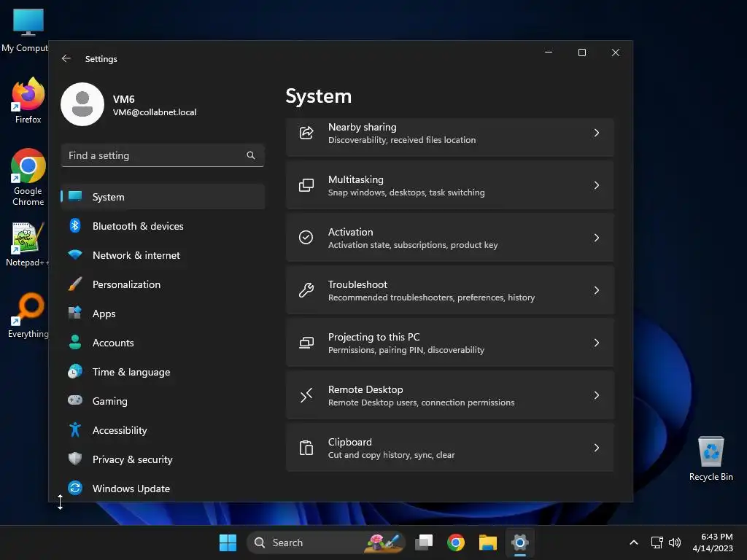Open Time & language settings
The height and width of the screenshot is (560, 747).
tap(163, 372)
